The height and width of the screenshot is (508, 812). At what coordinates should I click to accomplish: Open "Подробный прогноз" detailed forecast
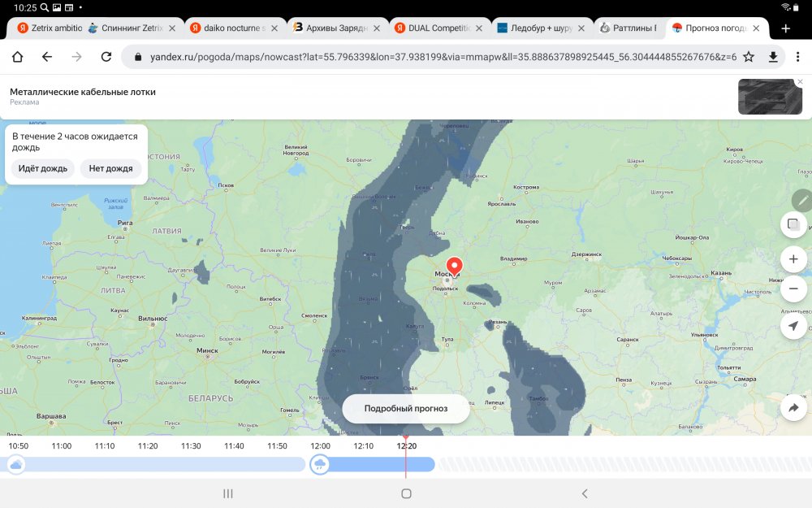405,409
